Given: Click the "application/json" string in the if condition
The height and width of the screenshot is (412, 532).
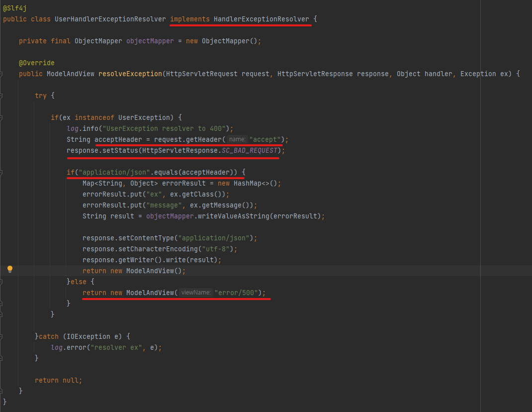Looking at the screenshot, I should tap(114, 172).
